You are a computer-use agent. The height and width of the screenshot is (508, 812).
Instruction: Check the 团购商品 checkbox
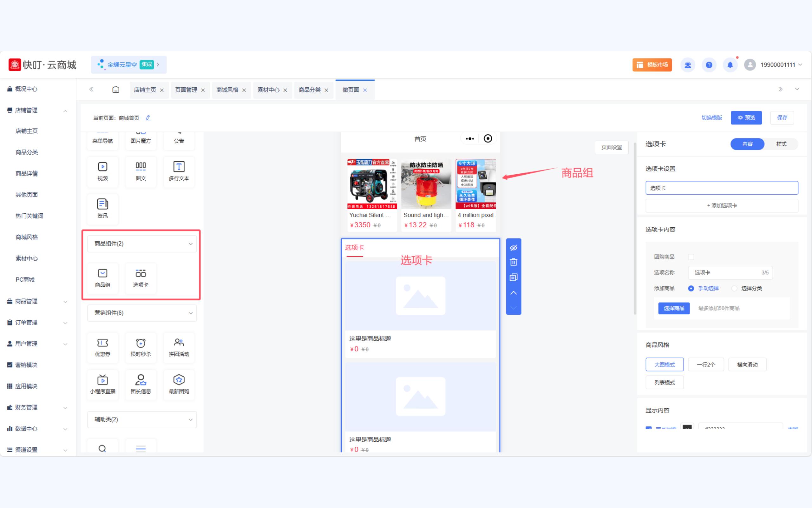(x=691, y=257)
